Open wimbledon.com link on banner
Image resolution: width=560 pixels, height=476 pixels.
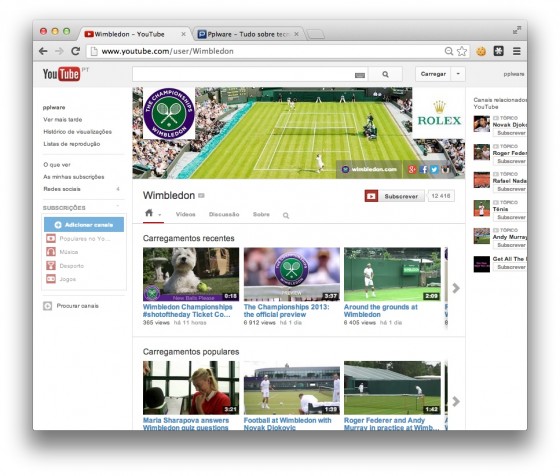pos(369,169)
